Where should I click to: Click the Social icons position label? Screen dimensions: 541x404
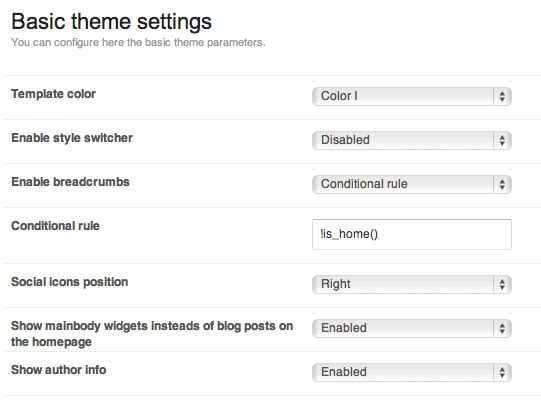pos(70,282)
